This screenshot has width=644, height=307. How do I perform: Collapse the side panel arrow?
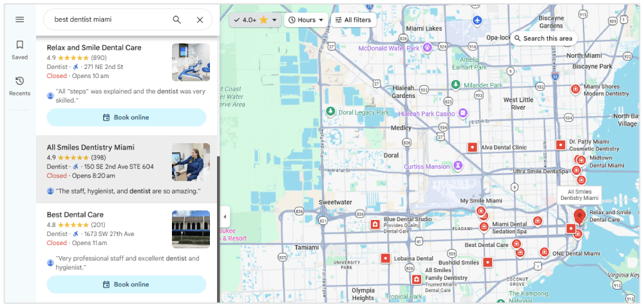tap(225, 217)
